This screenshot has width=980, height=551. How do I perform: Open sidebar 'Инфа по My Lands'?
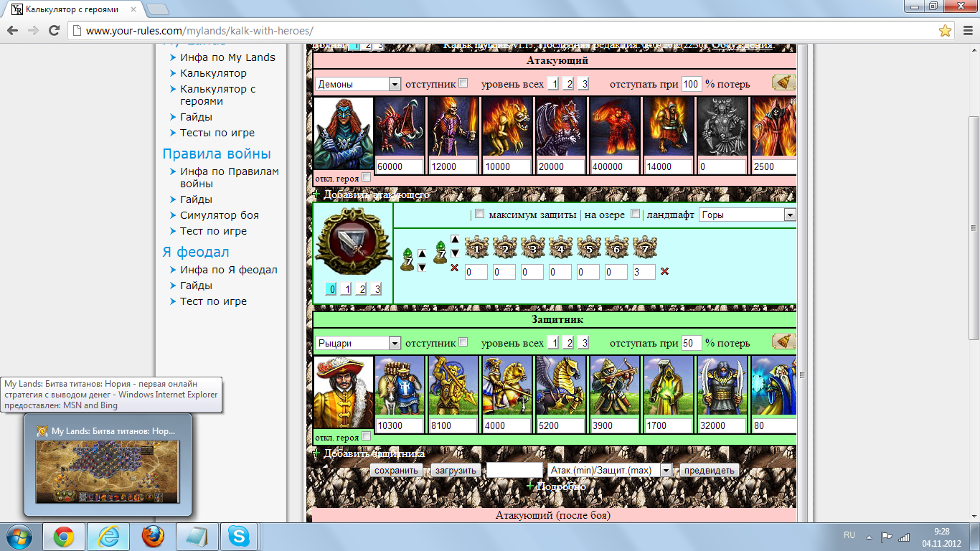pos(227,57)
